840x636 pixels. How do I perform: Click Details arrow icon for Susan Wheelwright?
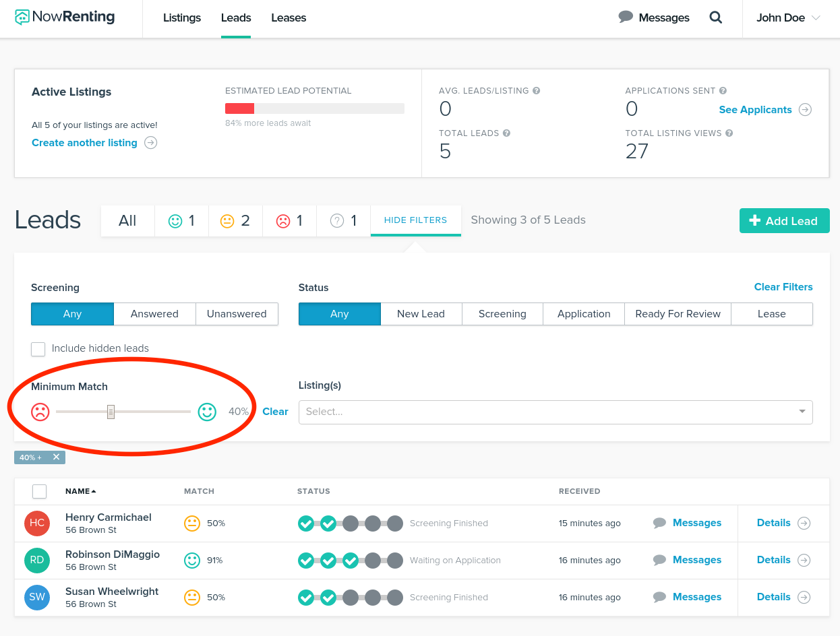[804, 597]
